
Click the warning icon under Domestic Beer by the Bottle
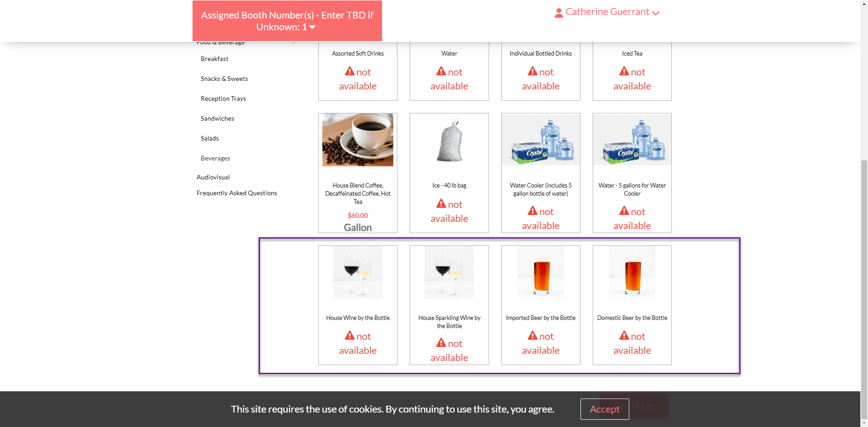[x=624, y=336]
